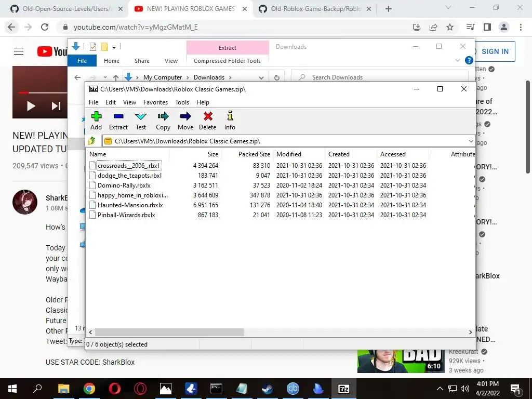Click the Extract contextual ribbon tab
532x399 pixels.
(x=228, y=47)
